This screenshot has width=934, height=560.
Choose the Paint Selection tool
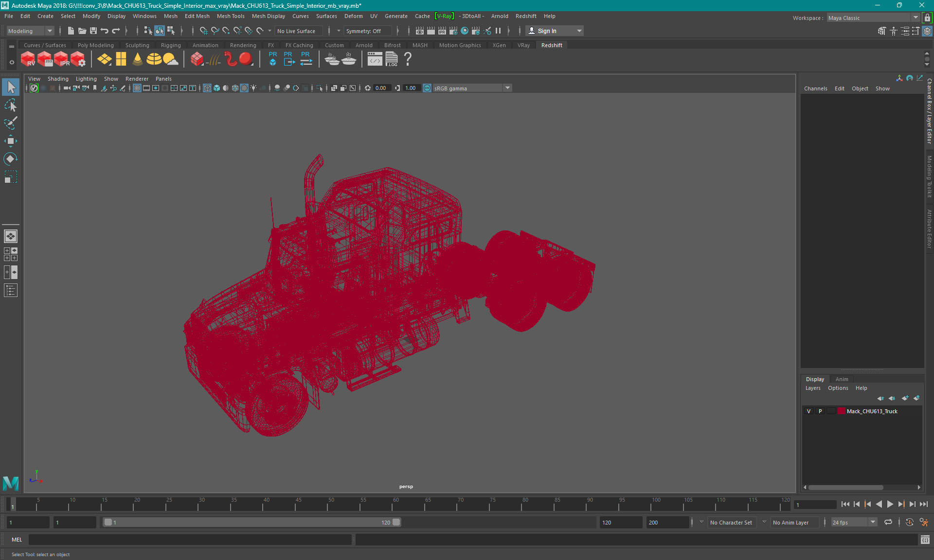11,123
